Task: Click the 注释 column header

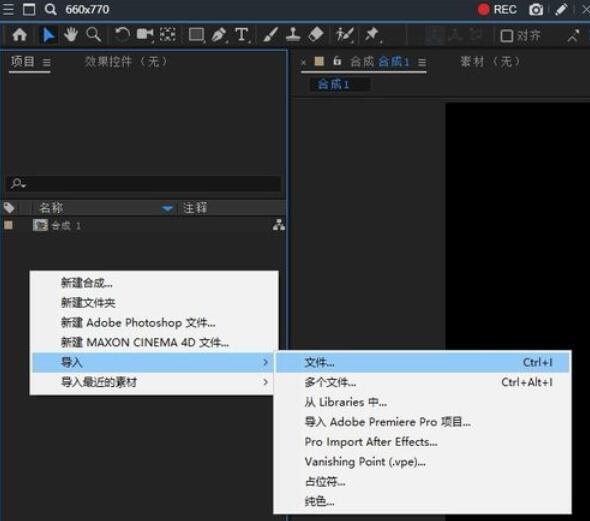Action: coord(195,208)
